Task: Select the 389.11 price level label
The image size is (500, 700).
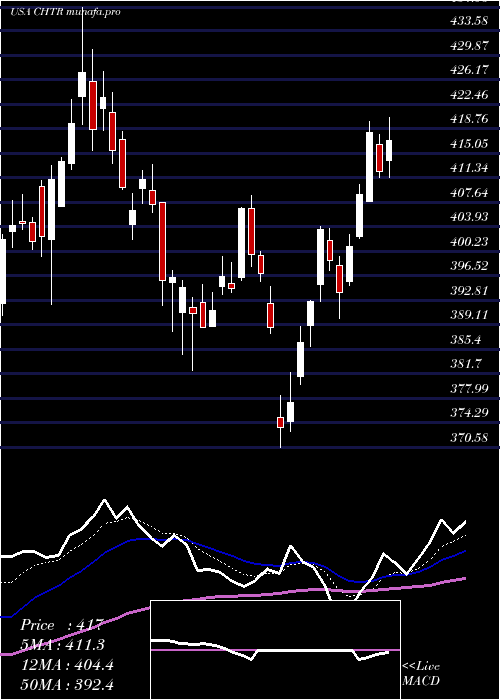Action: click(x=468, y=315)
